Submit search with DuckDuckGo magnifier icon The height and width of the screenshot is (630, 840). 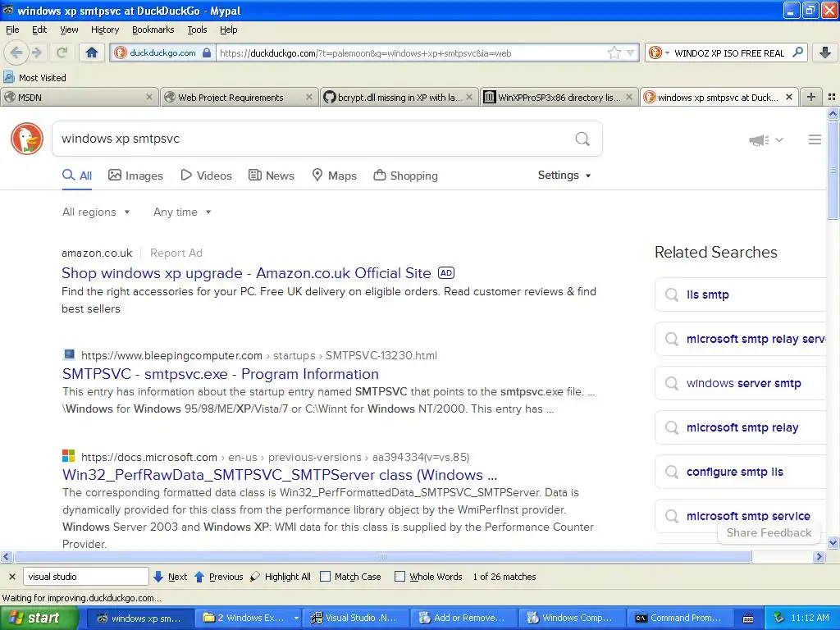pos(582,139)
